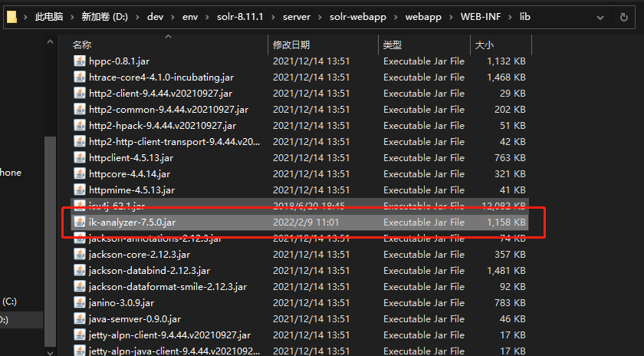Click the navigation pane scroll down arrow

point(50,352)
